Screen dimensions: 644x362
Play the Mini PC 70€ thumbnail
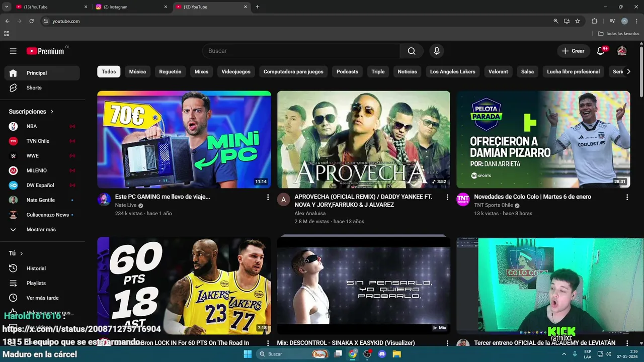click(x=184, y=139)
